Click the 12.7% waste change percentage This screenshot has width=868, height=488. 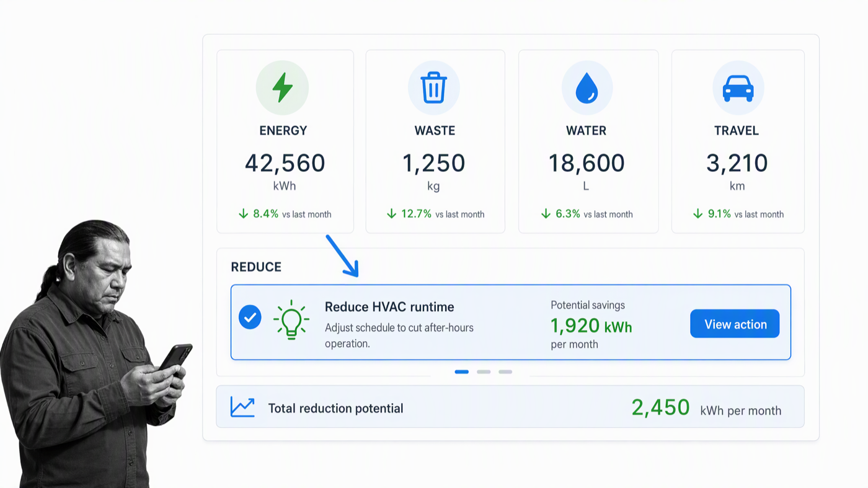pos(416,214)
